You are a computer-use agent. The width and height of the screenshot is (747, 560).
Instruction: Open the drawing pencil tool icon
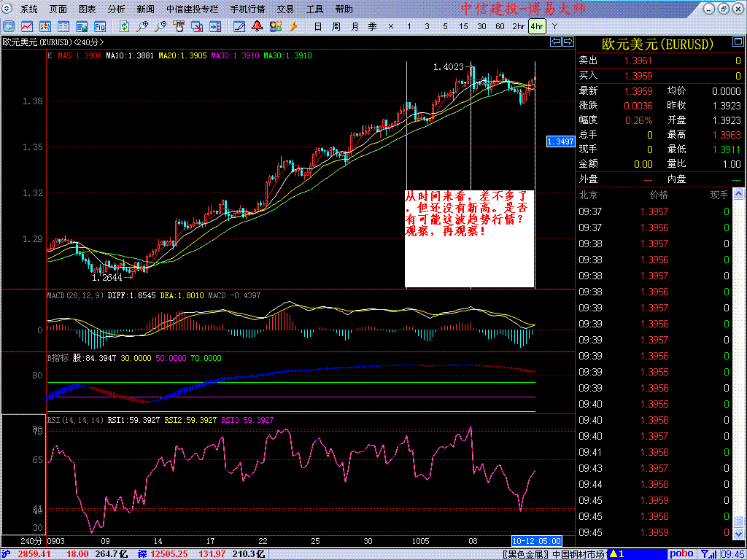pos(239,26)
